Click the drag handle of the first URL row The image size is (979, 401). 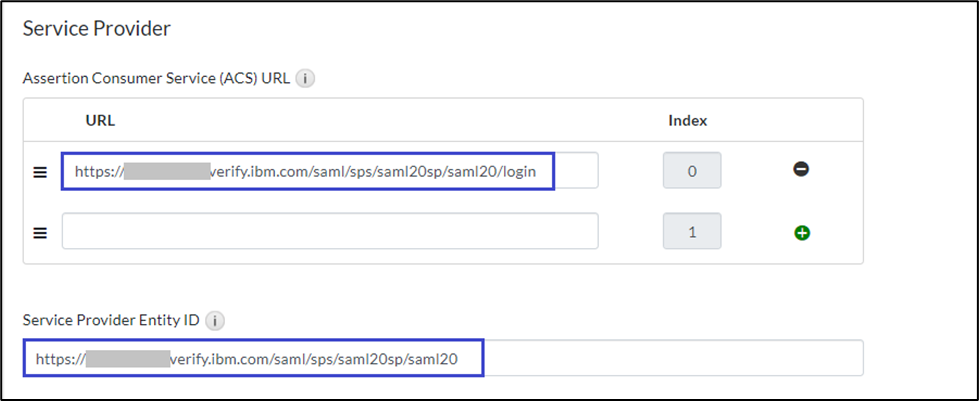(40, 172)
